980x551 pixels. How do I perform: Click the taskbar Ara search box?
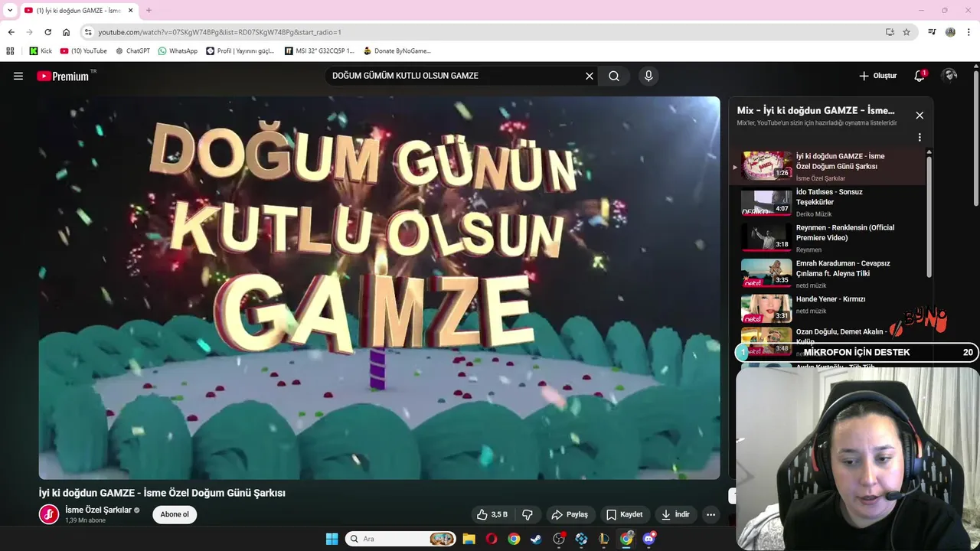point(400,539)
